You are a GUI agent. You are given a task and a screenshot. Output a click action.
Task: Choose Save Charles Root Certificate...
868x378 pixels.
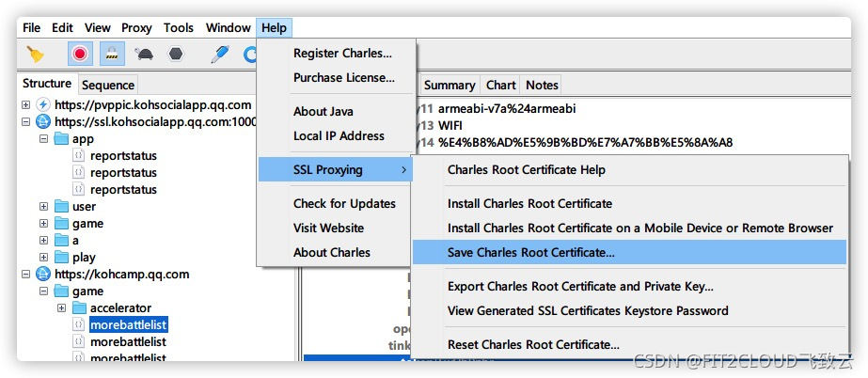[x=630, y=252]
